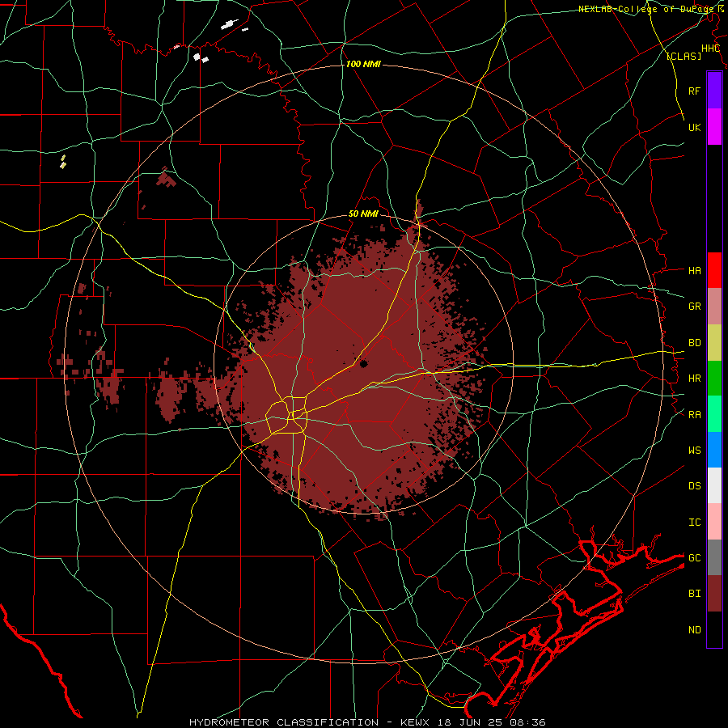Click the yellow highway loop around the city
The width and height of the screenshot is (728, 728).
pyautogui.click(x=286, y=414)
